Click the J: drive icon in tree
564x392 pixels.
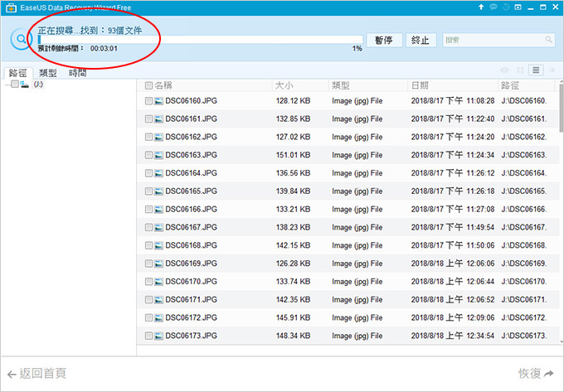24,85
